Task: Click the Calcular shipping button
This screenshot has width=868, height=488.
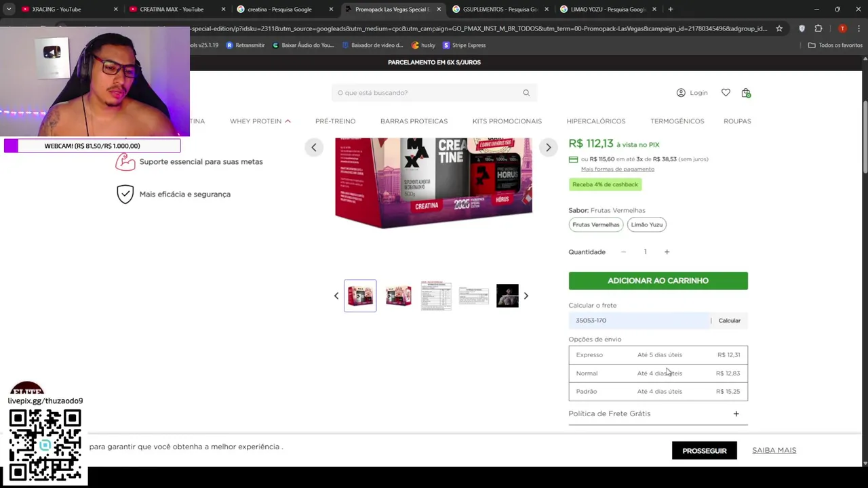Action: [730, 321]
